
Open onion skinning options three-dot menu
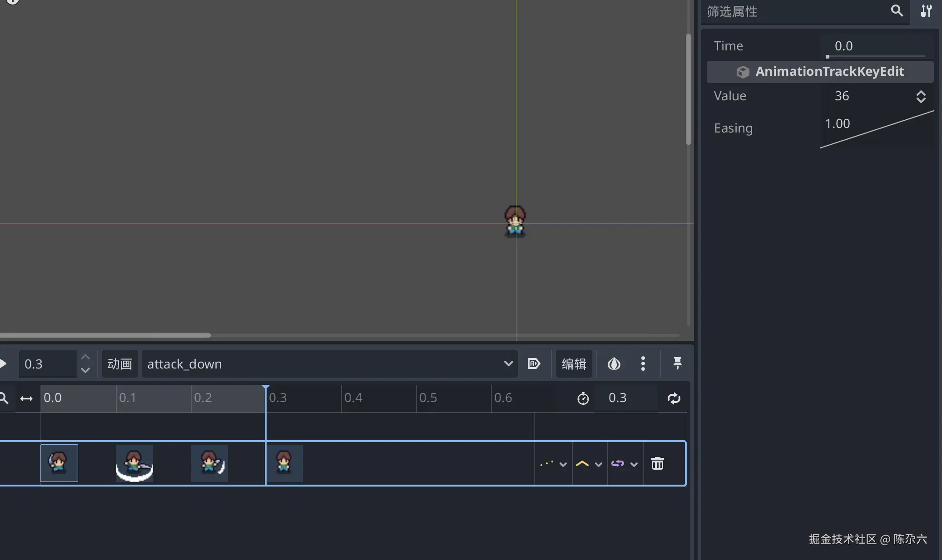643,364
